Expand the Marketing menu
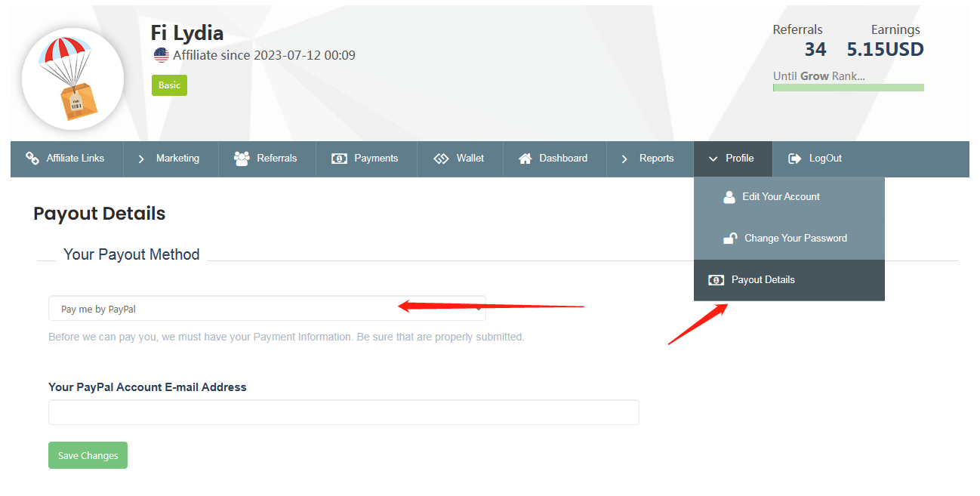 coord(171,159)
